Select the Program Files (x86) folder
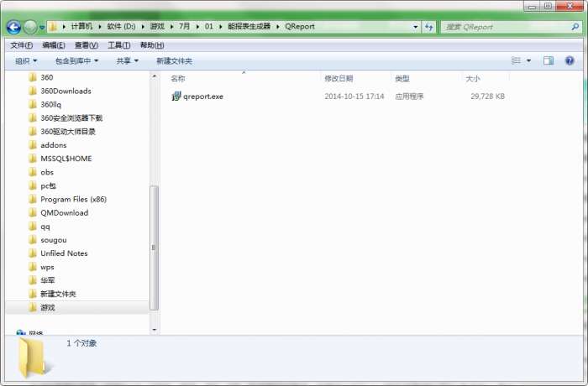Viewport: 588px width, 386px height. [74, 200]
